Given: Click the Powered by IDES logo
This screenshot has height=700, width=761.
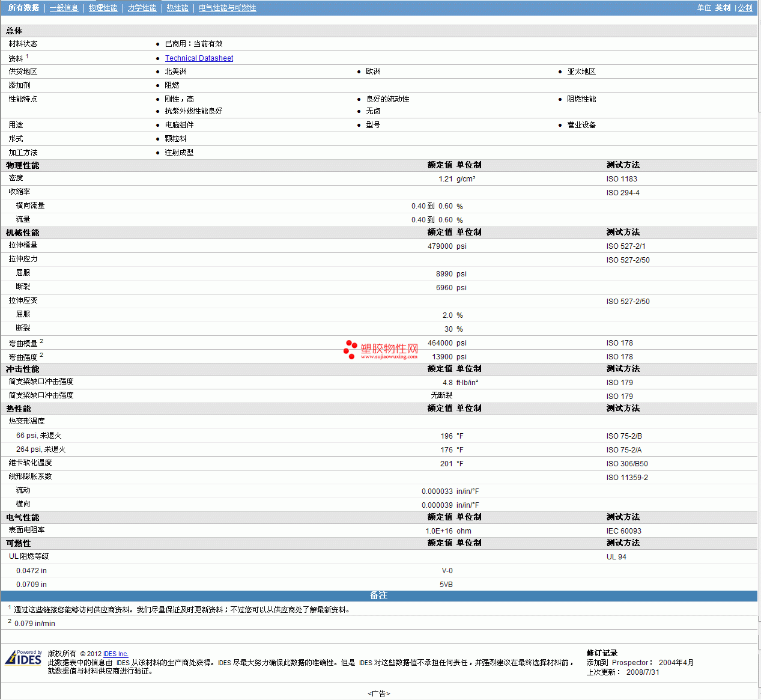Looking at the screenshot, I should coord(24,658).
